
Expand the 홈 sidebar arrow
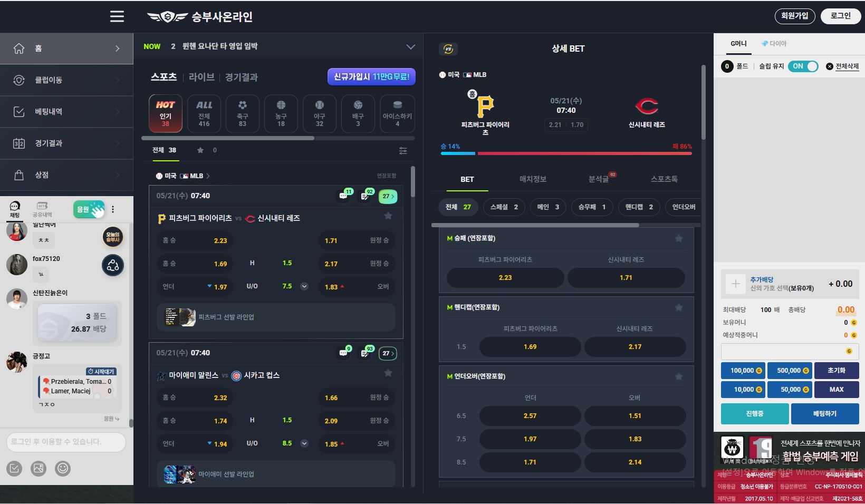coord(118,49)
